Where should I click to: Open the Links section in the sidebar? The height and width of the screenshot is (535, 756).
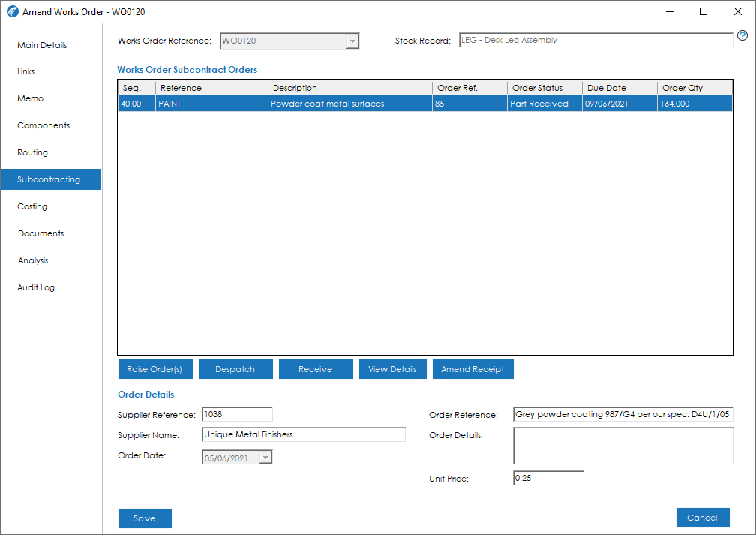pyautogui.click(x=25, y=71)
